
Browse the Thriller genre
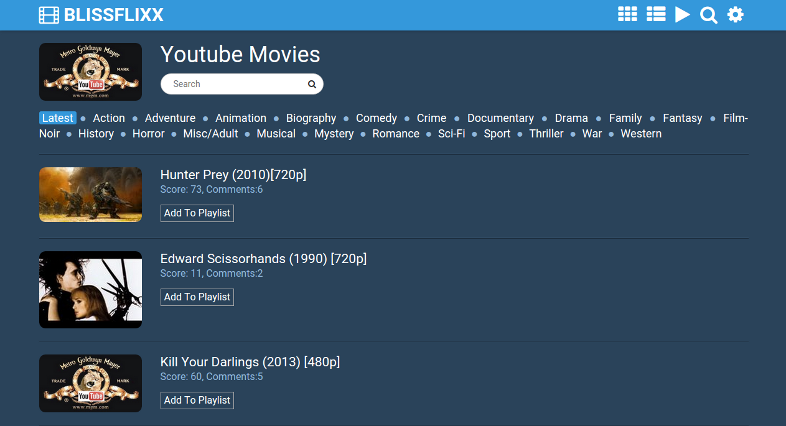tap(546, 134)
